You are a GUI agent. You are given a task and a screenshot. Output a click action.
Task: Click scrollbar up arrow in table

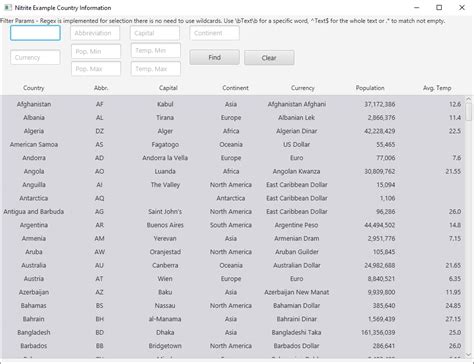468,99
